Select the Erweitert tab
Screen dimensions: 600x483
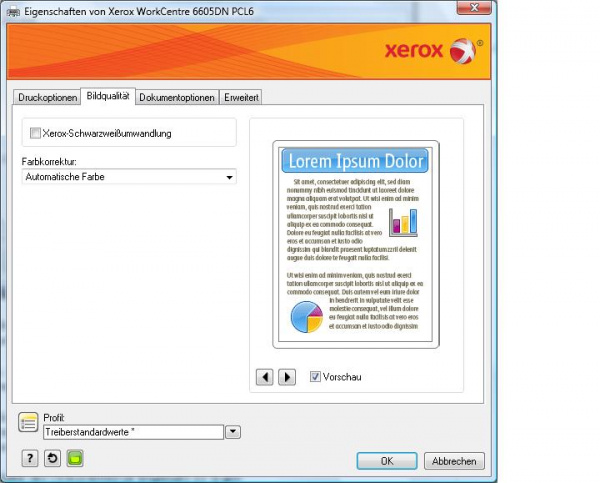tap(242, 97)
